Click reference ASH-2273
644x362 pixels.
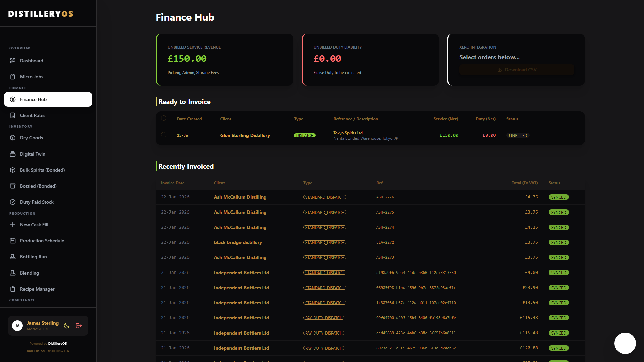(x=385, y=257)
